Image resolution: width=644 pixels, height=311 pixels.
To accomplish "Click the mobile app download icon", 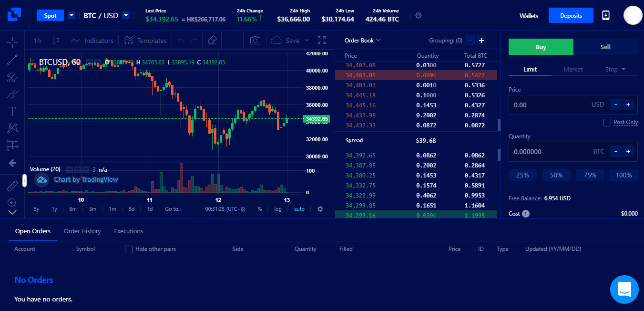I will (x=606, y=15).
